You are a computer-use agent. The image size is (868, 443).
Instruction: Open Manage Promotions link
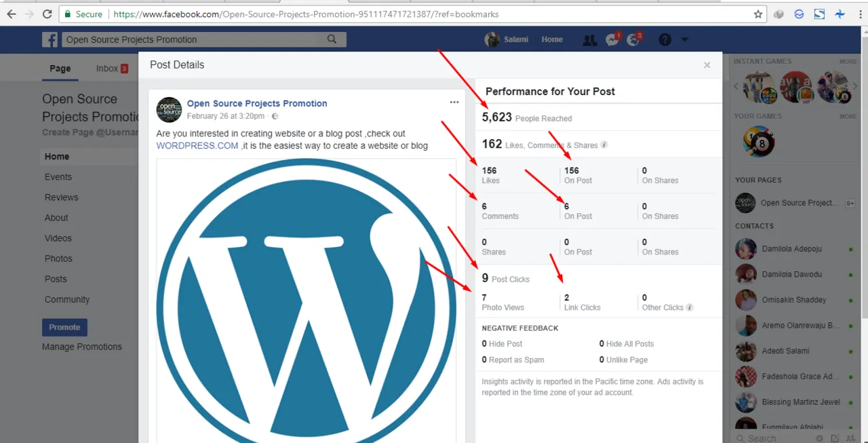(x=82, y=347)
